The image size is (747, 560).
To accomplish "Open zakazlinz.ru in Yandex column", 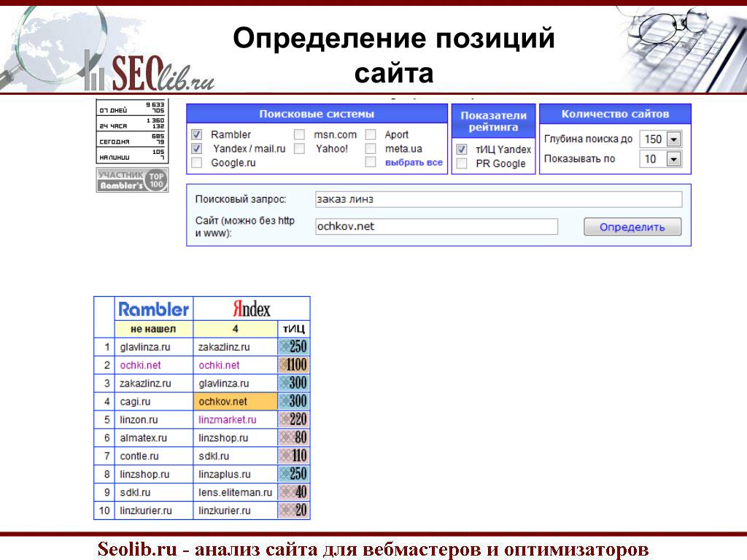I will click(224, 347).
